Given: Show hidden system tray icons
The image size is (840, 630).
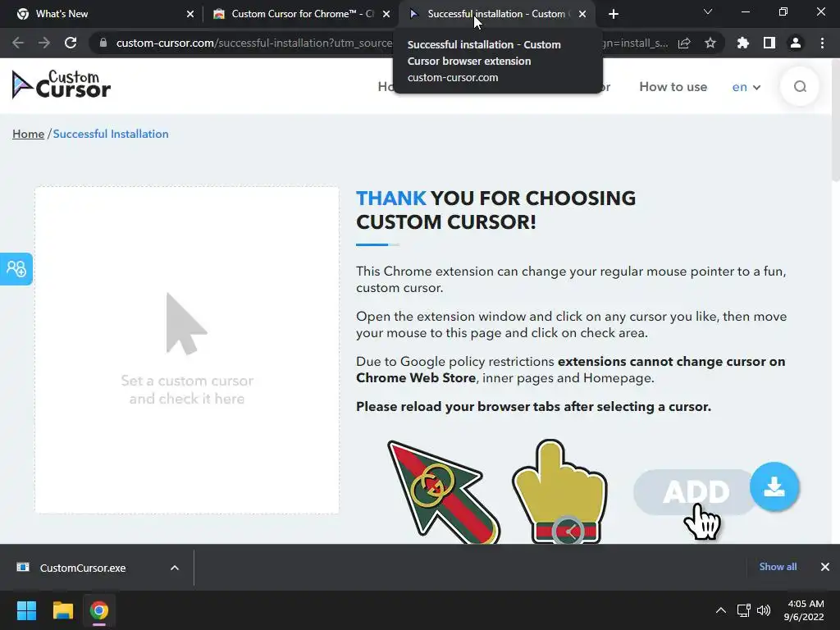Looking at the screenshot, I should tap(721, 610).
